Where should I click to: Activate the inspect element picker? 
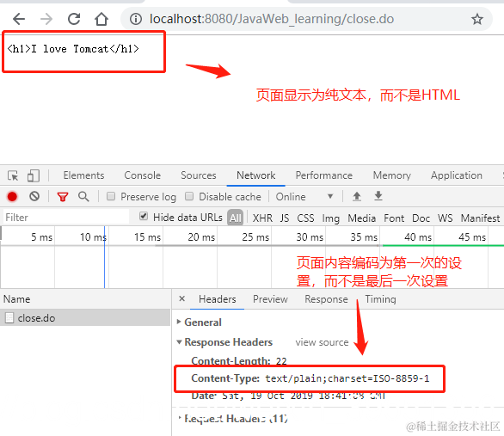13,175
